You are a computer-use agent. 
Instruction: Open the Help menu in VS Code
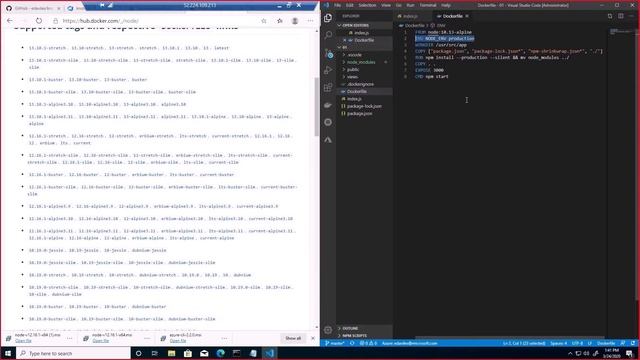click(446, 5)
